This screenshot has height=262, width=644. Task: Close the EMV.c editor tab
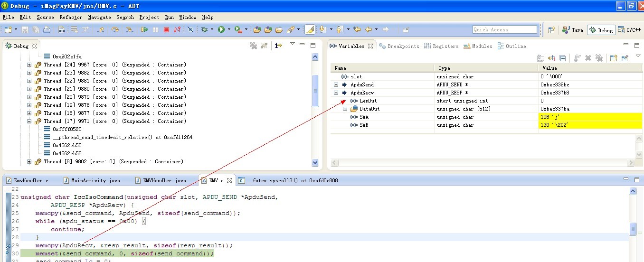coord(230,180)
